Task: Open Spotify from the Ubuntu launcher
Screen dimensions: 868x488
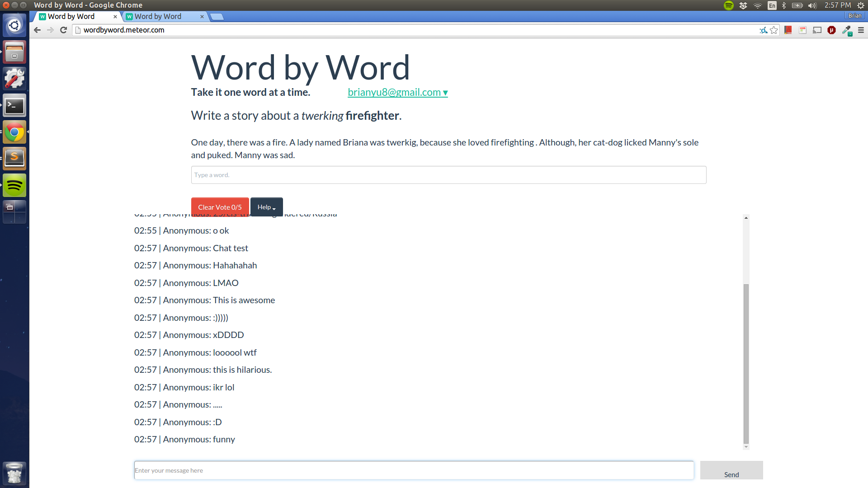Action: (14, 185)
